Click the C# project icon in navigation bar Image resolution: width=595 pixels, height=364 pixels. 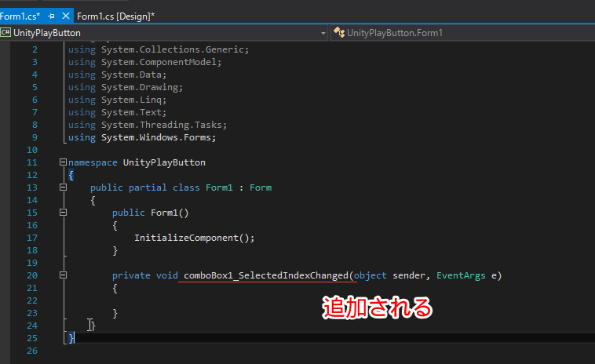tap(5, 33)
